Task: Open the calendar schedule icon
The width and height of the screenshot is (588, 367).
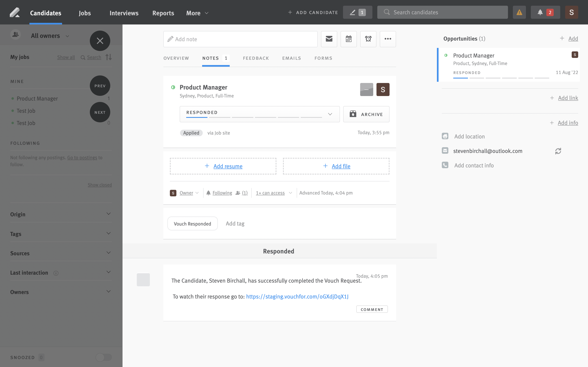Action: [x=349, y=39]
